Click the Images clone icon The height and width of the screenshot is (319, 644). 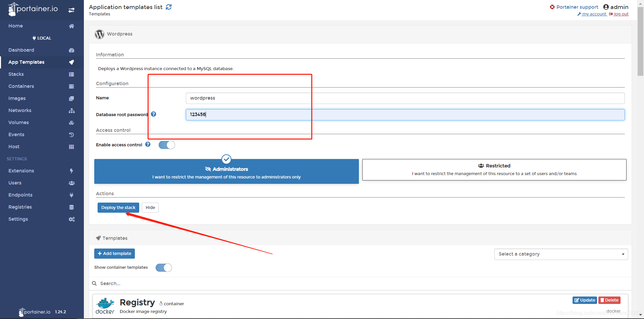(x=71, y=99)
